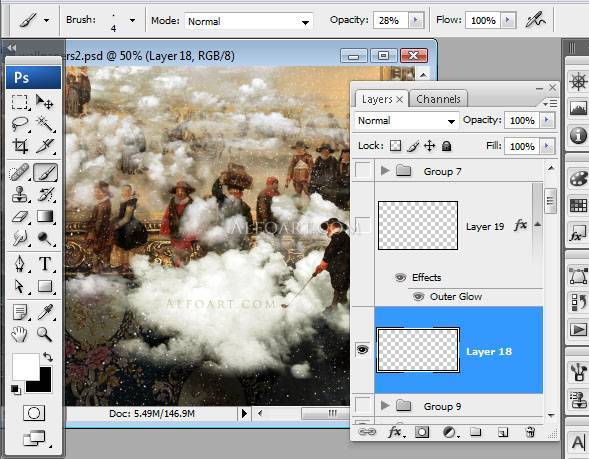Select the Horizontal Type tool
Image resolution: width=589 pixels, height=459 pixels.
click(45, 264)
